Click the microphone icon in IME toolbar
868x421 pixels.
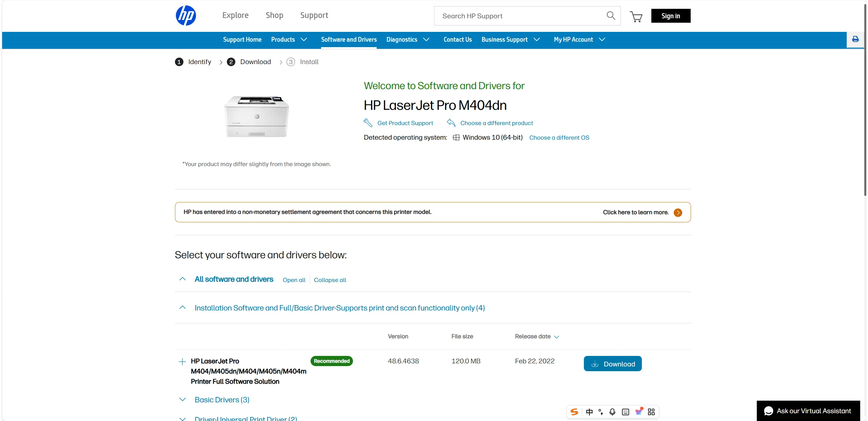point(612,412)
